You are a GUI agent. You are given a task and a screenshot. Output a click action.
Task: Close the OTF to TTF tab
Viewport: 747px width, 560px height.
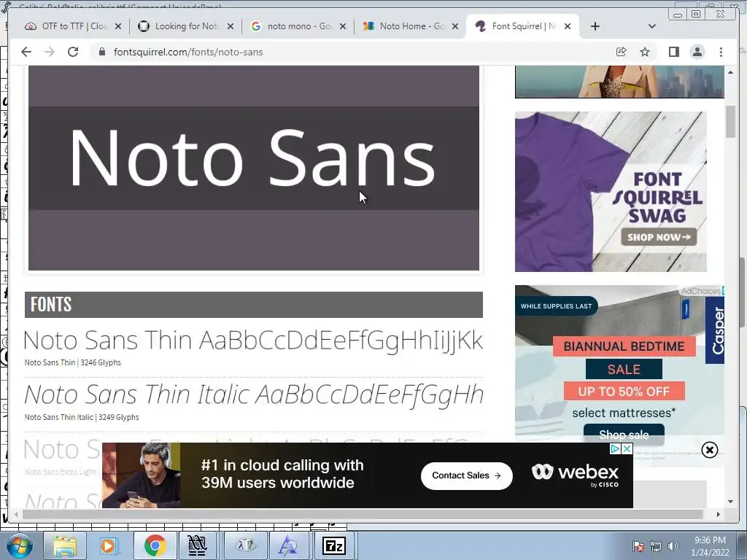click(x=118, y=26)
